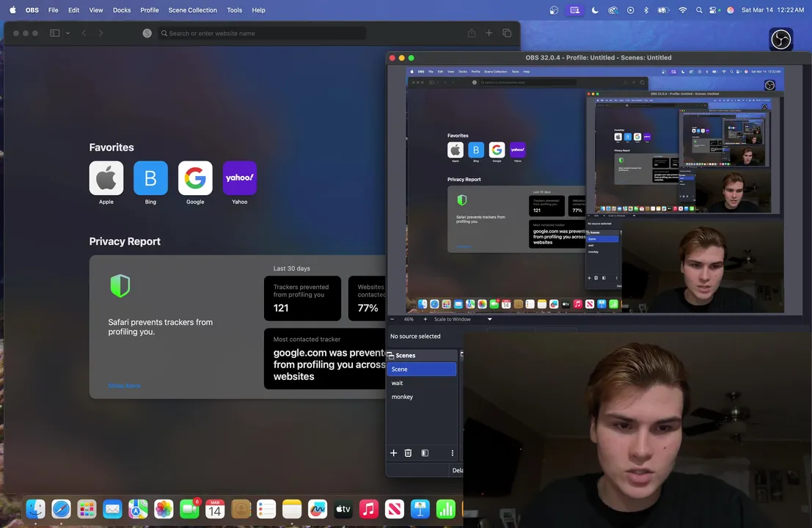The width and height of the screenshot is (812, 528).
Task: Open FaceTime from the Dock
Action: [x=189, y=510]
